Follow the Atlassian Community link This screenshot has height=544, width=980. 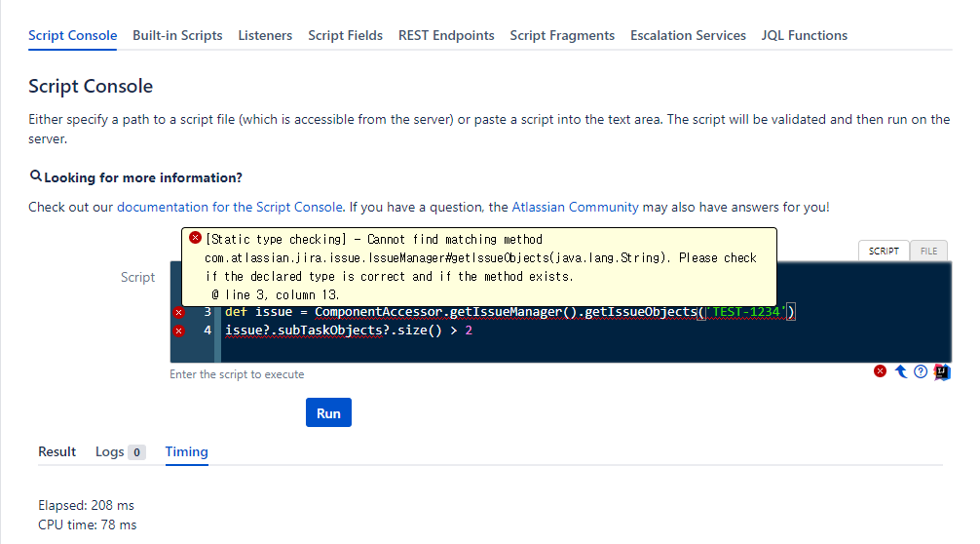pos(575,207)
